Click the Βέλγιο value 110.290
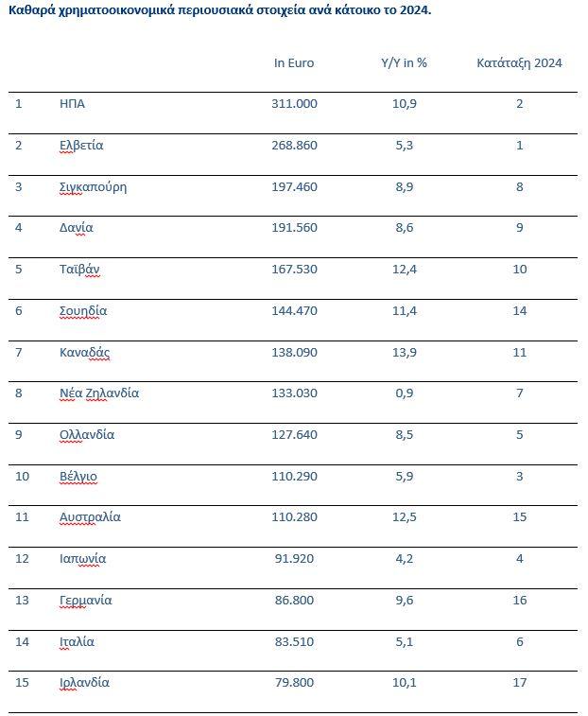This screenshot has height=716, width=588. tap(294, 476)
